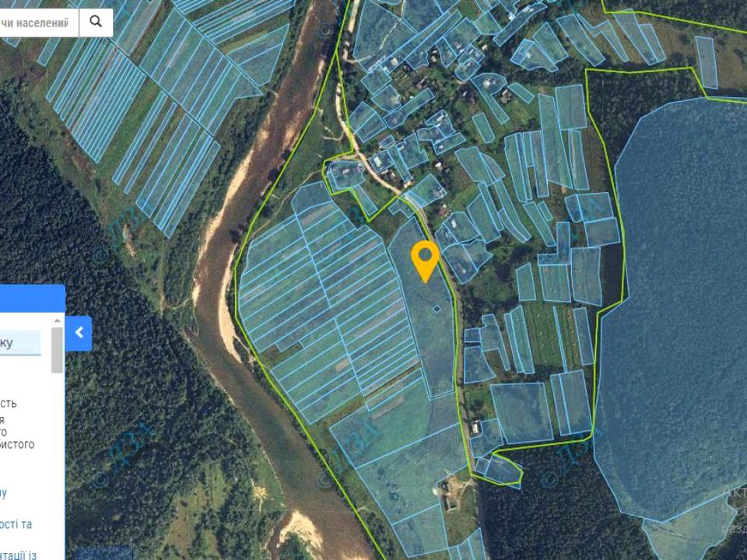Select the highlighted tab ending in 'ку'
Image resolution: width=747 pixels, height=560 pixels.
click(x=20, y=343)
